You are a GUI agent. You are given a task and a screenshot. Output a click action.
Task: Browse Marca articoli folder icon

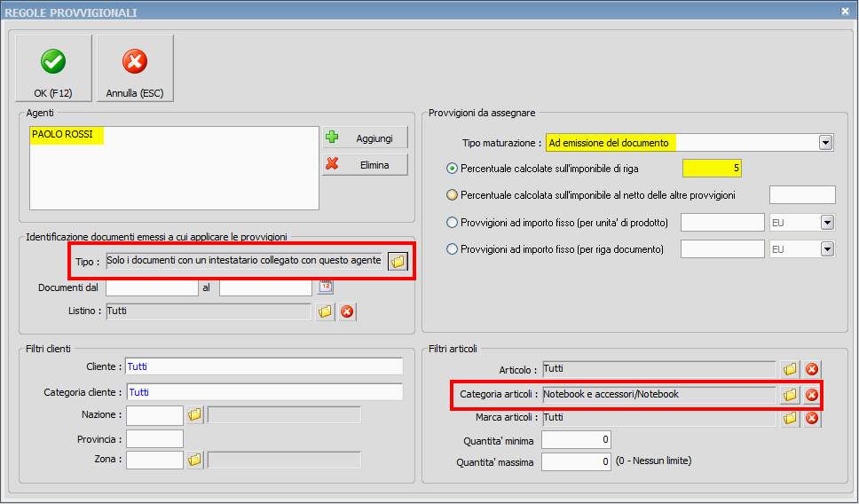pyautogui.click(x=790, y=418)
